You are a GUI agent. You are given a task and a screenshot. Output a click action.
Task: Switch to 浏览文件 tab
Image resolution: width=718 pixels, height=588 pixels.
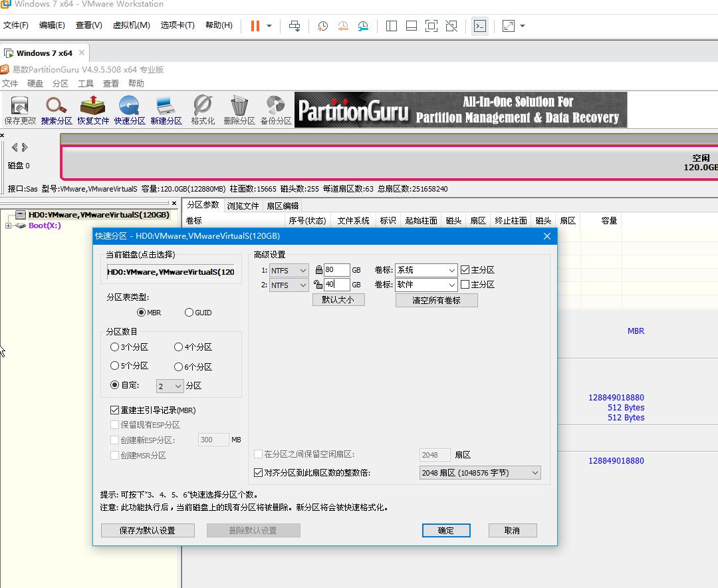pyautogui.click(x=243, y=206)
